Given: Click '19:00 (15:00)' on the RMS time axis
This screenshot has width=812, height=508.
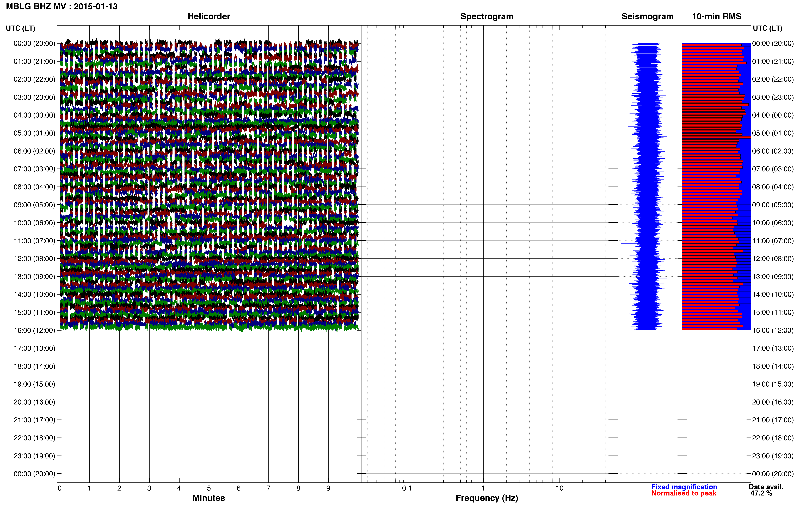Looking at the screenshot, I should click(x=773, y=384).
